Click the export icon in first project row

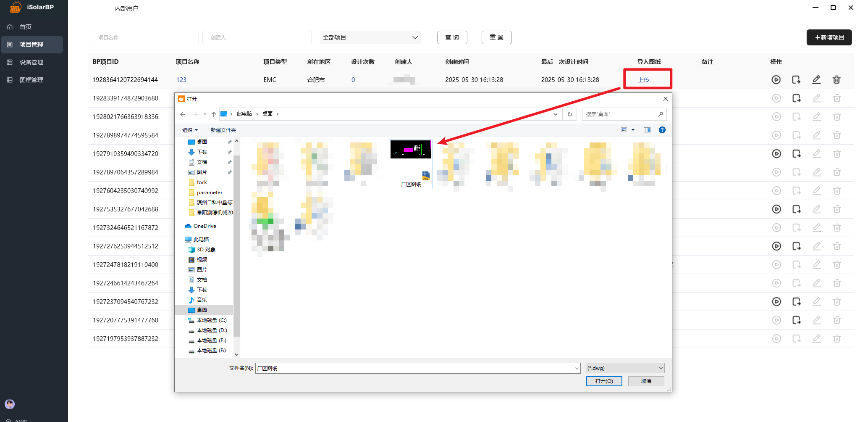tap(796, 80)
